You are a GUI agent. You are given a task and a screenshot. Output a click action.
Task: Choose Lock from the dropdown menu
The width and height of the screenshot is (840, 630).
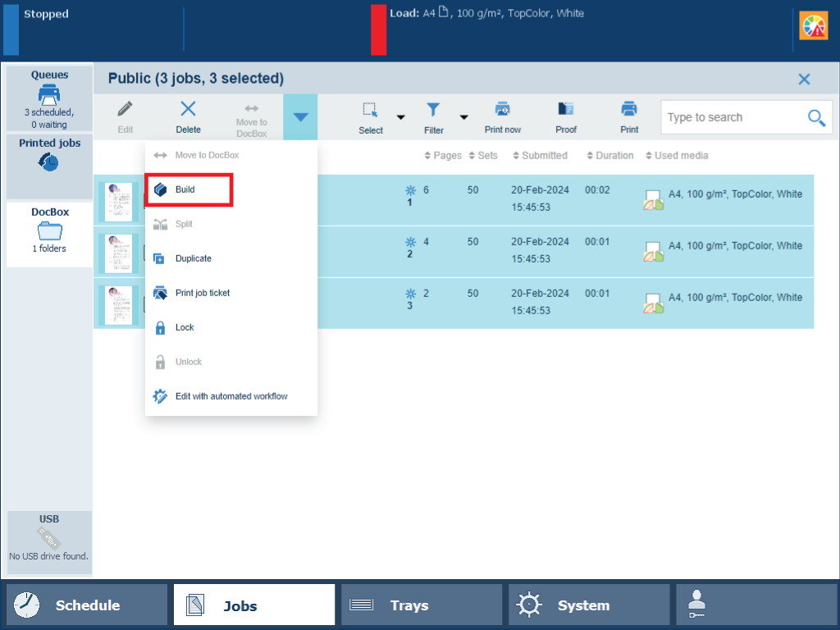[185, 327]
